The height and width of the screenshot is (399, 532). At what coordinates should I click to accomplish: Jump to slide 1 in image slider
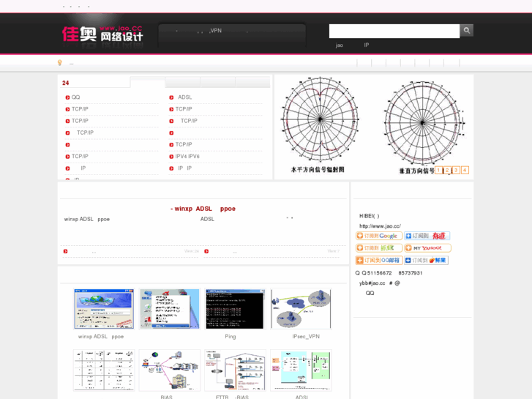pos(438,170)
